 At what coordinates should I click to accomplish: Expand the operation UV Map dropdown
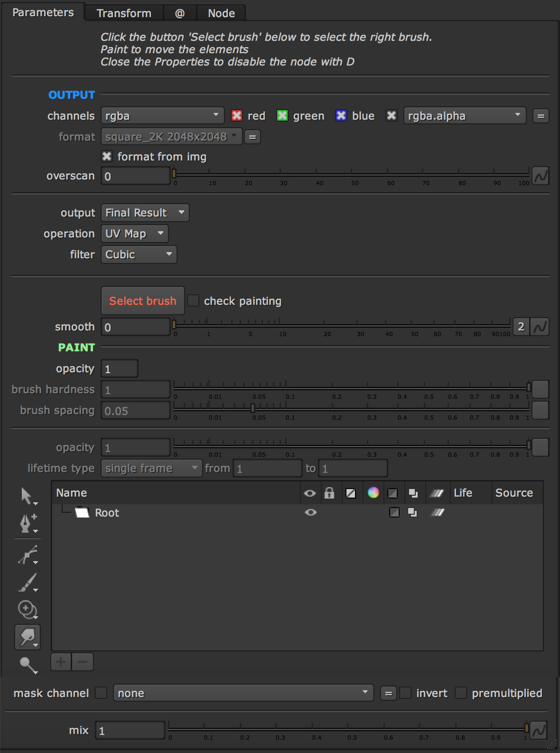pyautogui.click(x=134, y=234)
